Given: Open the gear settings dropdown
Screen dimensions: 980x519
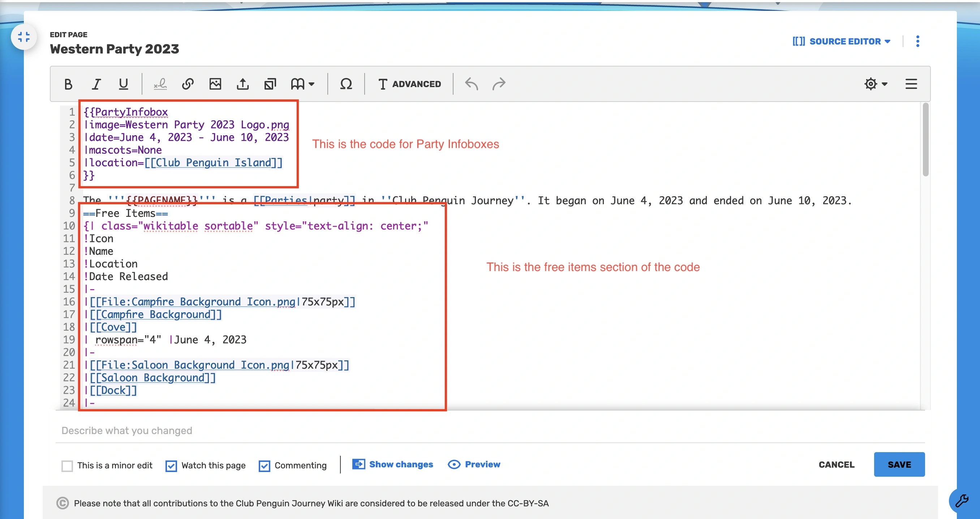Looking at the screenshot, I should coord(875,84).
